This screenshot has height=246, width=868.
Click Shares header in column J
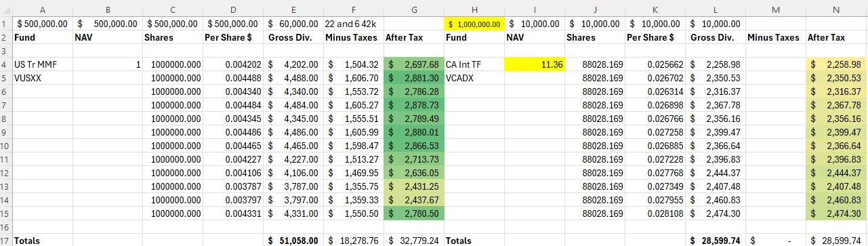594,37
